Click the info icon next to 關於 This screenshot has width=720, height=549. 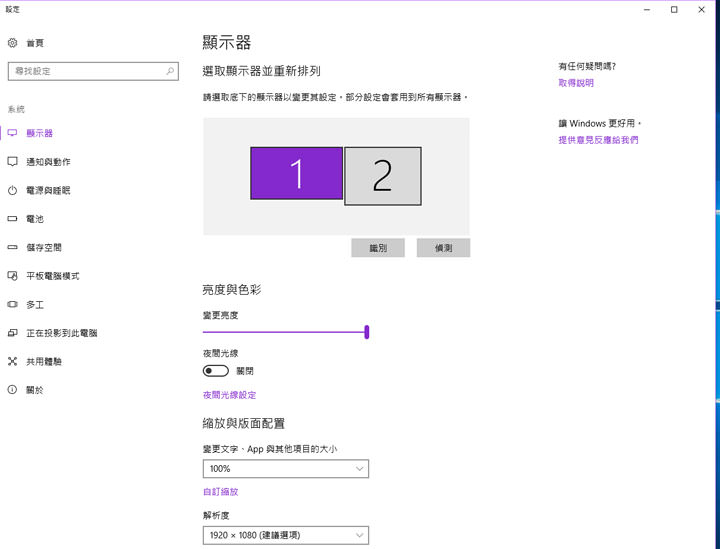coord(12,390)
